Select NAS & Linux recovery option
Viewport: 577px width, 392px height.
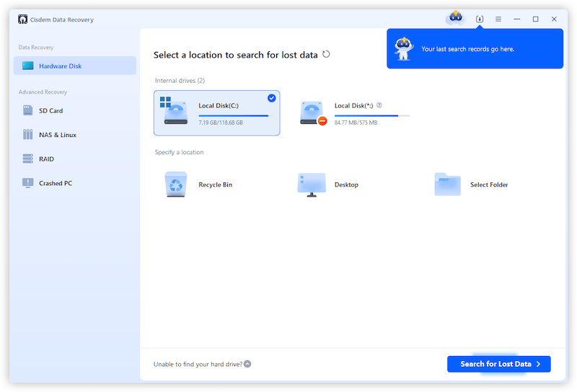pyautogui.click(x=57, y=135)
